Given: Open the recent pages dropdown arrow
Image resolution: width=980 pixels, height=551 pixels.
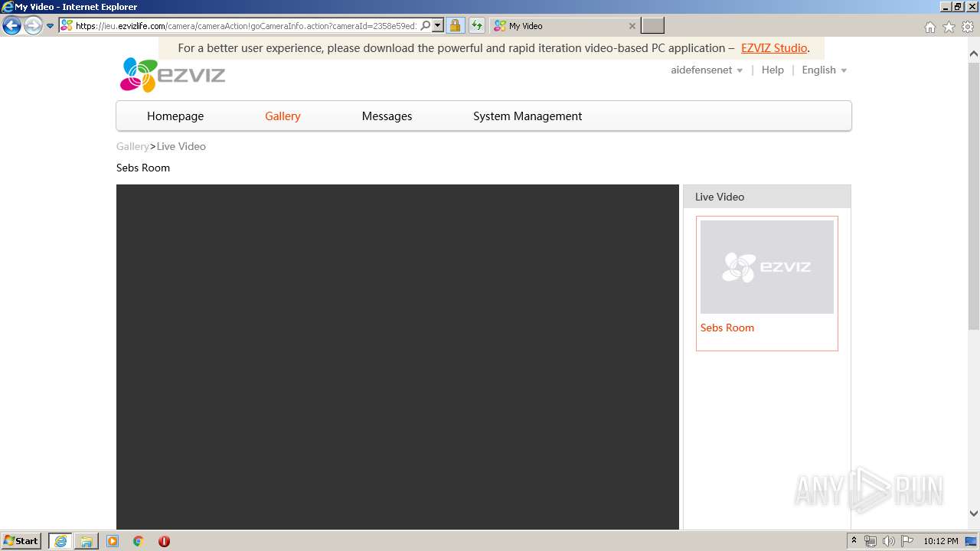Looking at the screenshot, I should (51, 26).
